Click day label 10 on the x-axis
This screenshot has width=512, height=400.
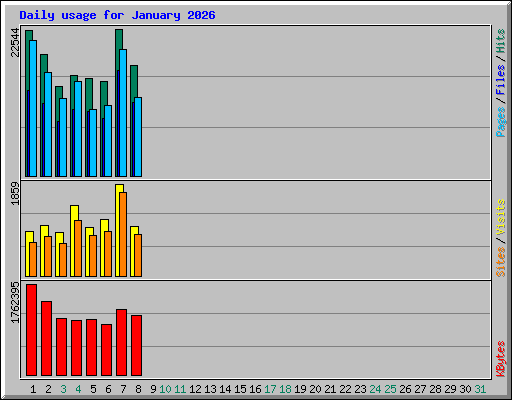[x=165, y=389]
